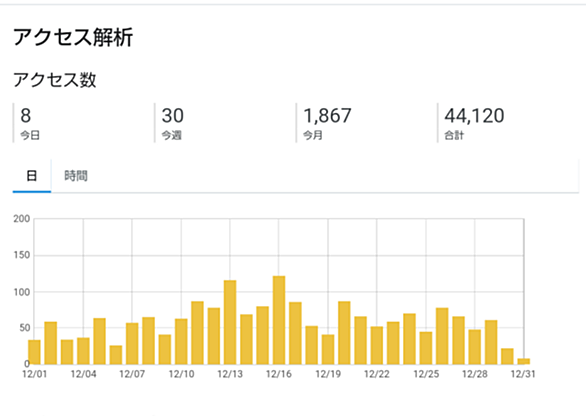Click the 100 y-axis label
The height and width of the screenshot is (416, 586).
point(22,292)
